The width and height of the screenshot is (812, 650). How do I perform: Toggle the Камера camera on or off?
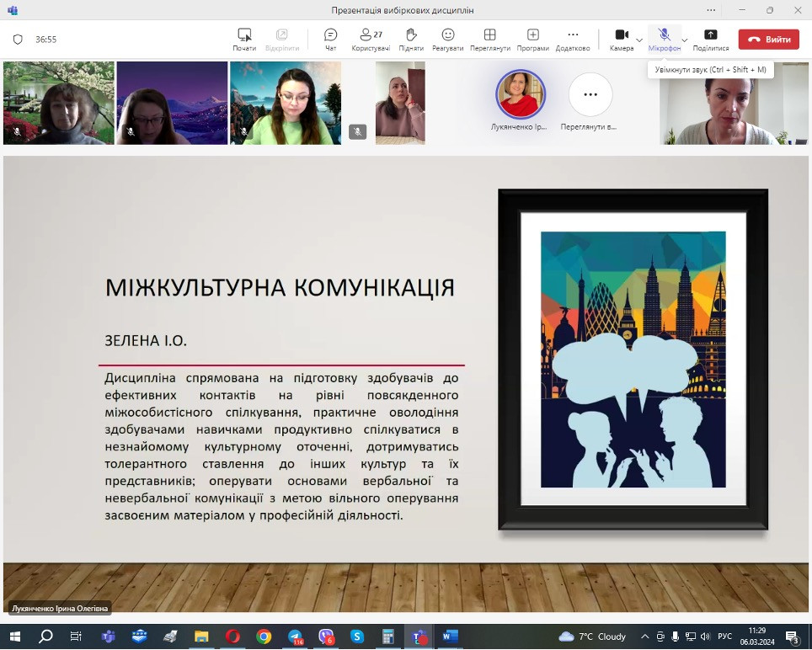pos(621,39)
